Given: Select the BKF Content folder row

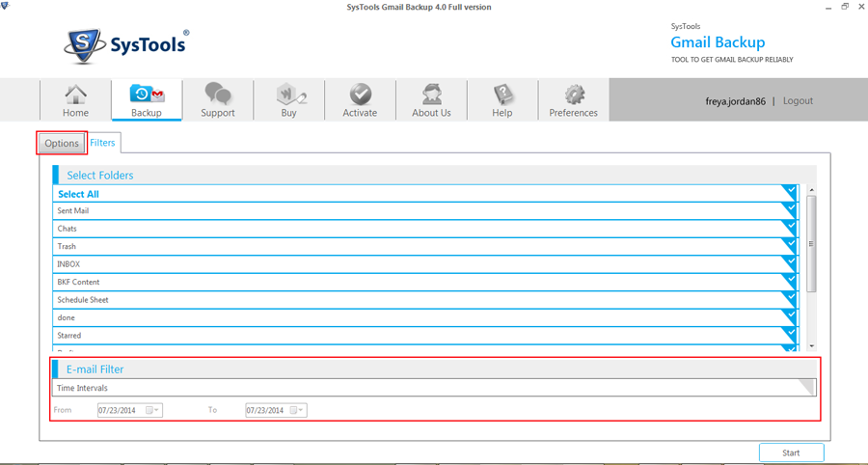Looking at the screenshot, I should point(425,282).
